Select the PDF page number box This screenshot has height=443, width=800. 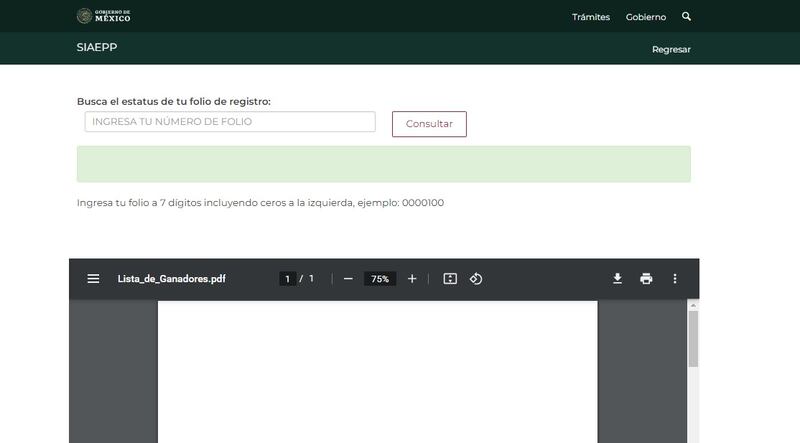(287, 279)
